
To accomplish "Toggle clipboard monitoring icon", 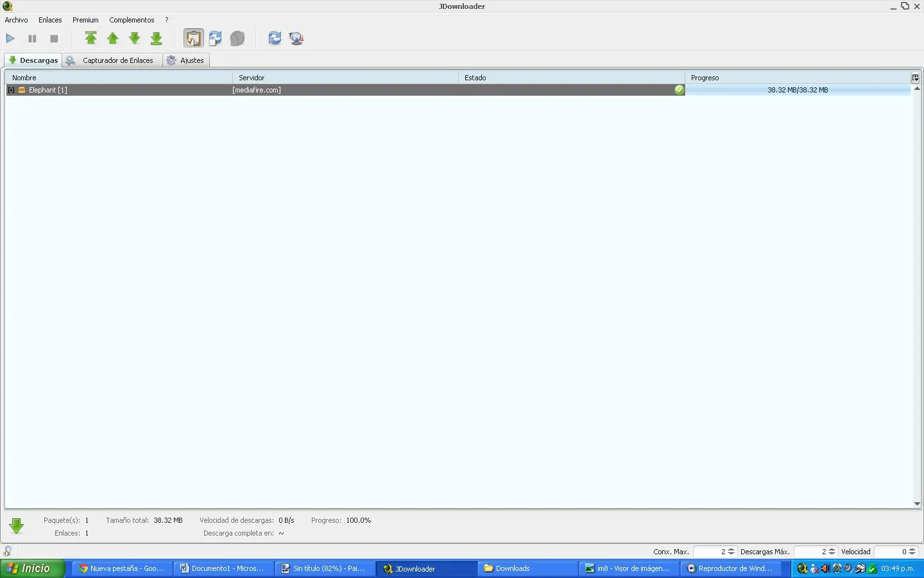I will 193,39.
